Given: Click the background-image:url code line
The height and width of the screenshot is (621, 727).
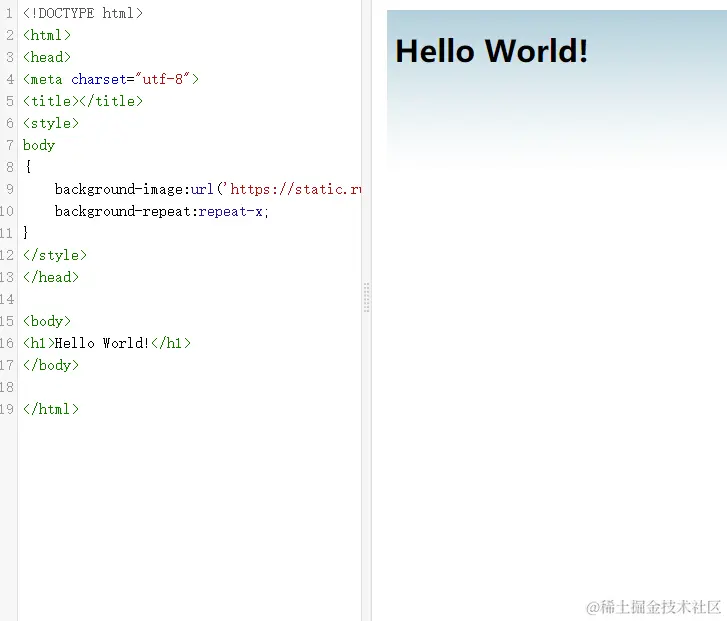Looking at the screenshot, I should coord(208,189).
